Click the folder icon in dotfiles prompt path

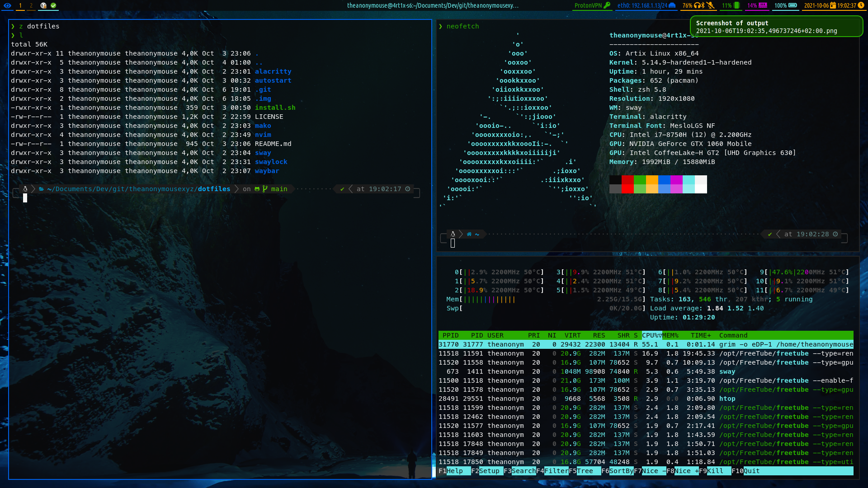41,189
